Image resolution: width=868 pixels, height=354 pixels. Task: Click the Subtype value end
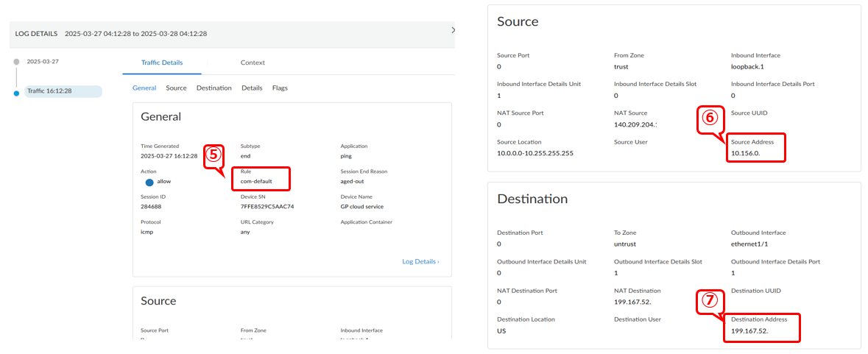[x=245, y=156]
